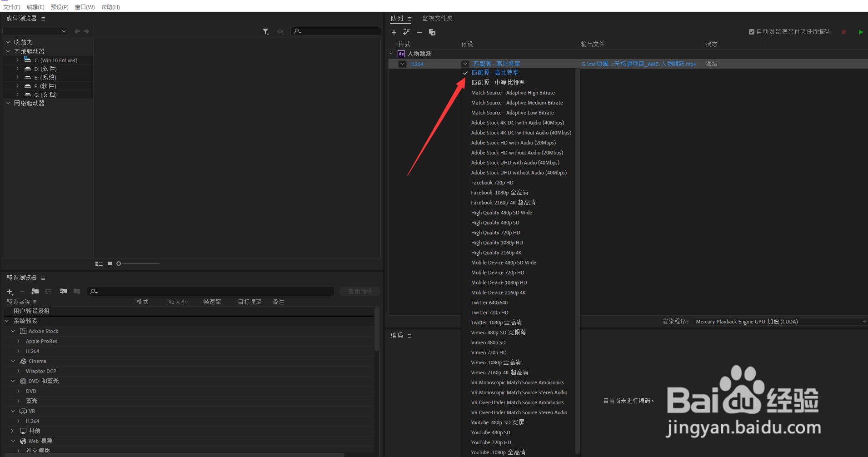Open Media Browser file type filter

coord(266,32)
